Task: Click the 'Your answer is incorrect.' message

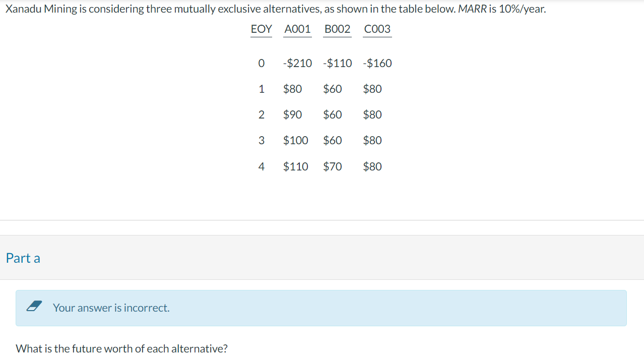Action: [111, 308]
